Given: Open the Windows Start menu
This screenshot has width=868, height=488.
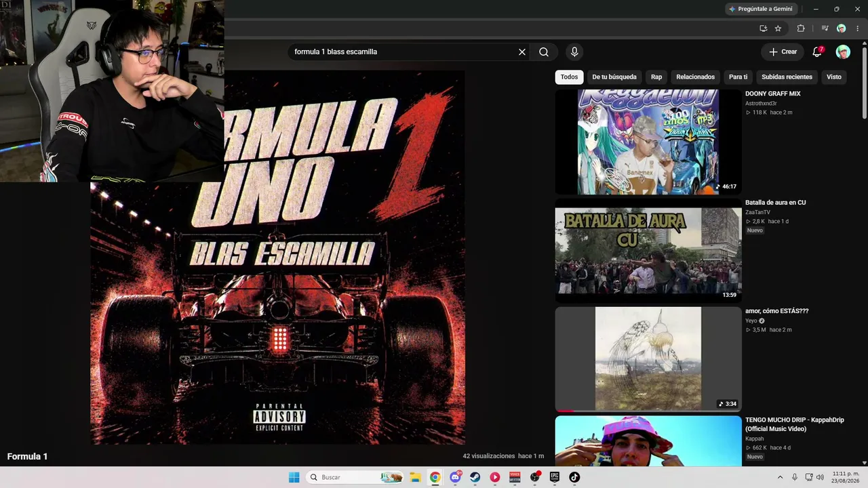Looking at the screenshot, I should (x=294, y=477).
